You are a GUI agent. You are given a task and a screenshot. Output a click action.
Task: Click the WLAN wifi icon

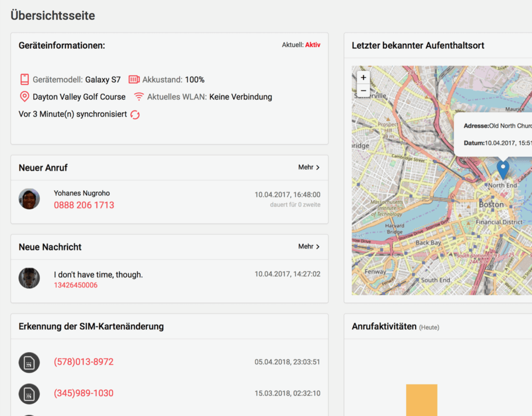pos(139,97)
